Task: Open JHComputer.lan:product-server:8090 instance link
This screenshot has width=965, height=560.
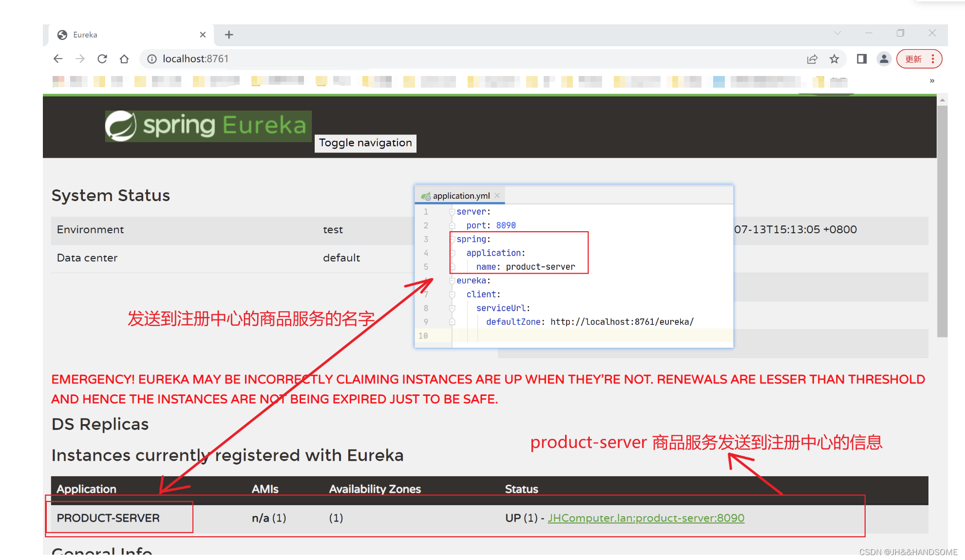Action: click(x=646, y=518)
